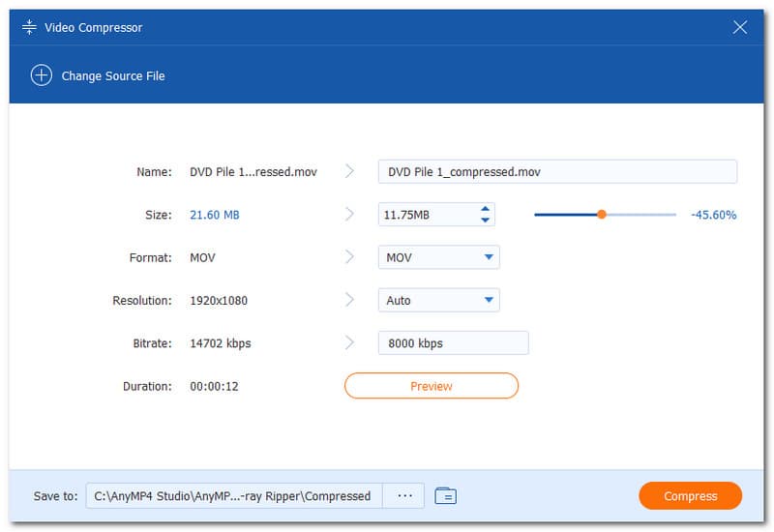Screen dimensions: 774x532
Task: Click the output name text field
Action: click(x=557, y=172)
